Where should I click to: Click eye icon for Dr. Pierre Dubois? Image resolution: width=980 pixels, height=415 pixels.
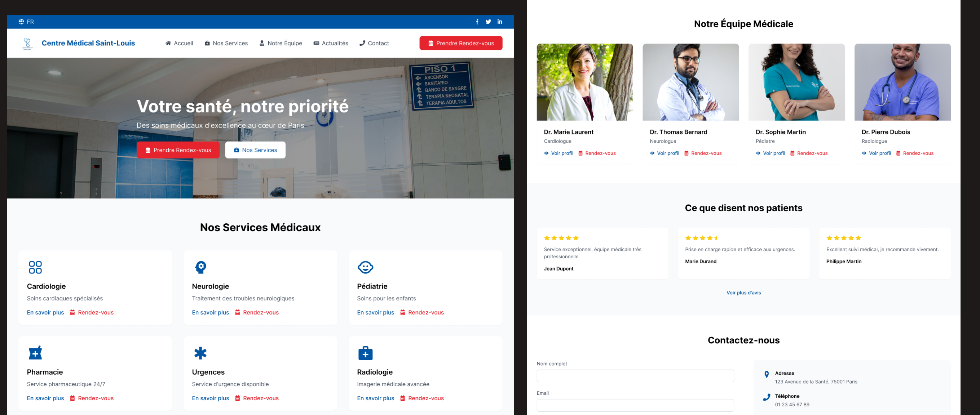coord(864,153)
